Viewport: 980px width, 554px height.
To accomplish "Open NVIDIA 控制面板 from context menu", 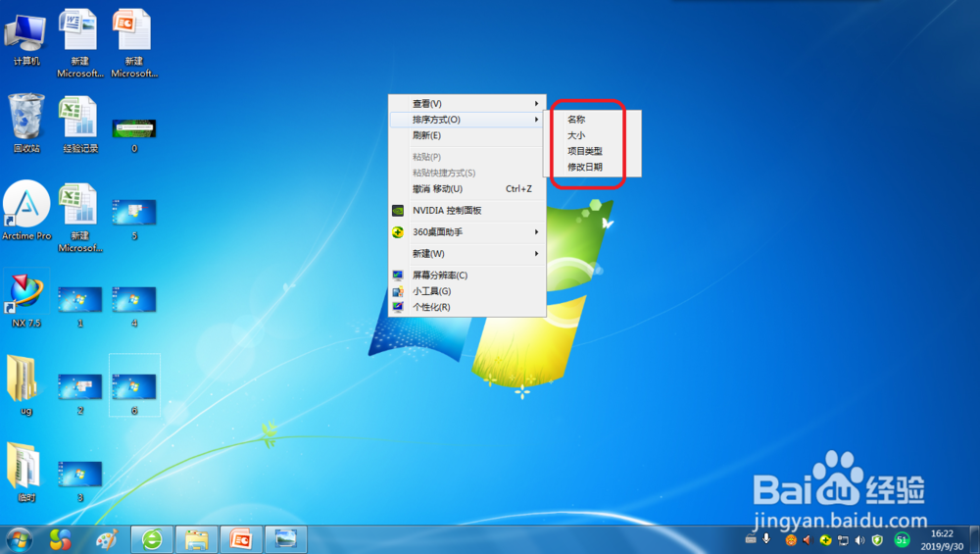I will point(466,210).
